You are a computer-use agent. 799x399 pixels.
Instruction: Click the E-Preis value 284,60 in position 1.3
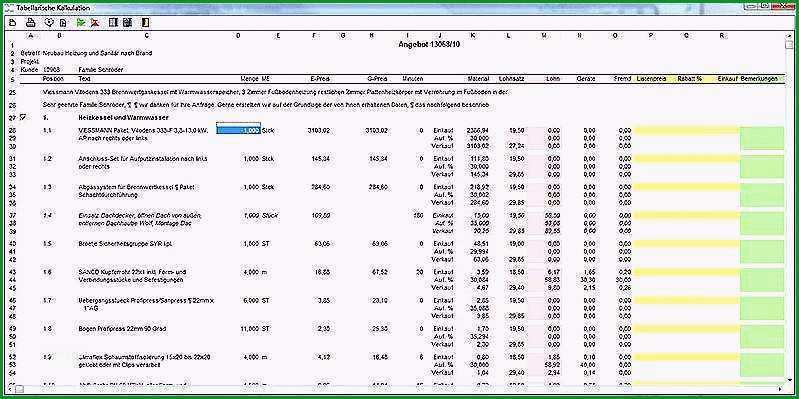pos(321,187)
